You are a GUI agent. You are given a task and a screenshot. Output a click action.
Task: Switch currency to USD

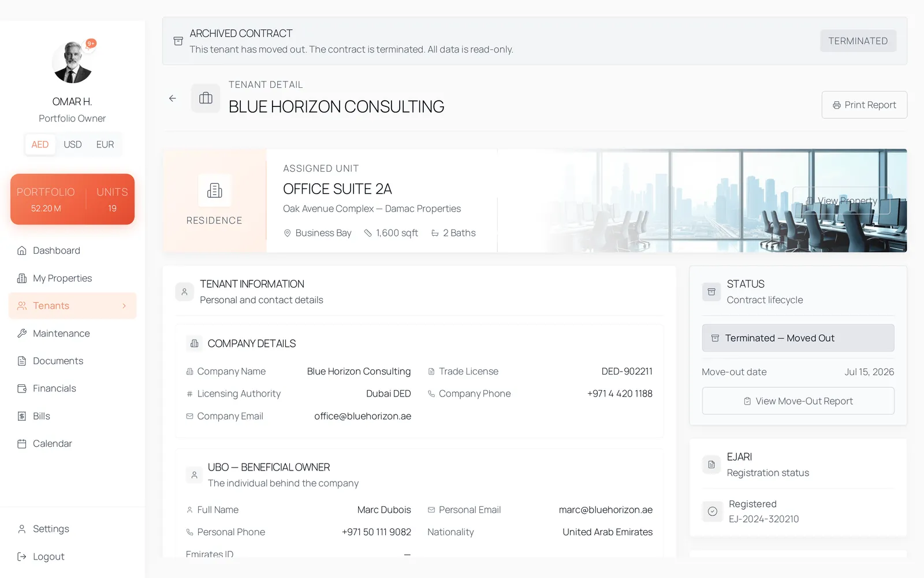click(73, 144)
